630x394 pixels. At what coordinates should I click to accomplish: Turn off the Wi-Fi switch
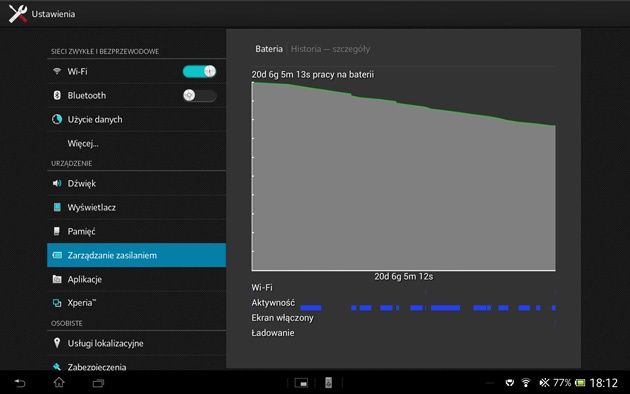199,71
